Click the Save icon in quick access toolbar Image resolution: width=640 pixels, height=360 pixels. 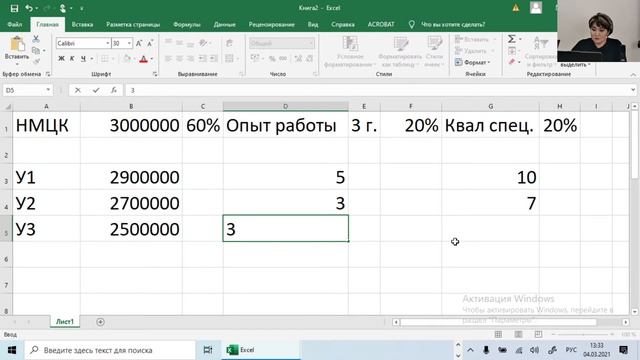(14, 8)
